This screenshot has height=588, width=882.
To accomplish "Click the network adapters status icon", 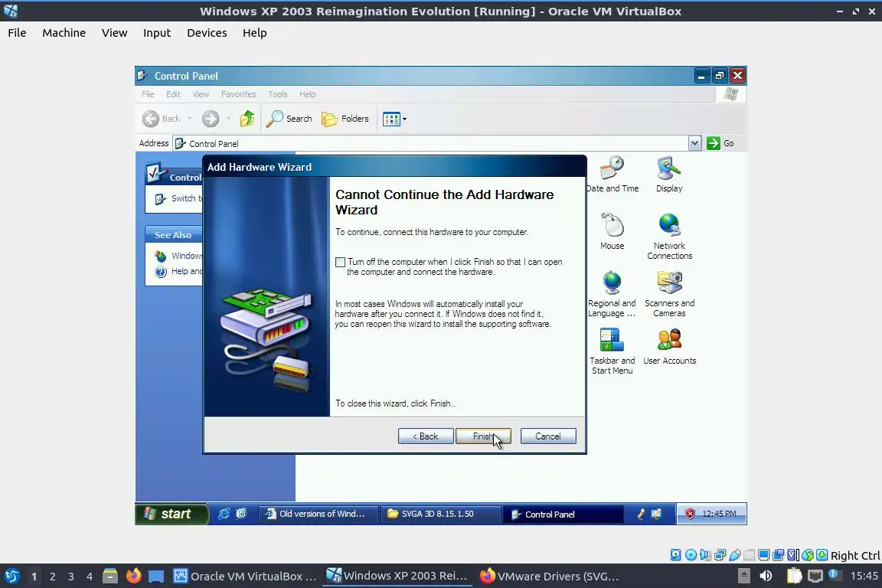I will coord(720,555).
